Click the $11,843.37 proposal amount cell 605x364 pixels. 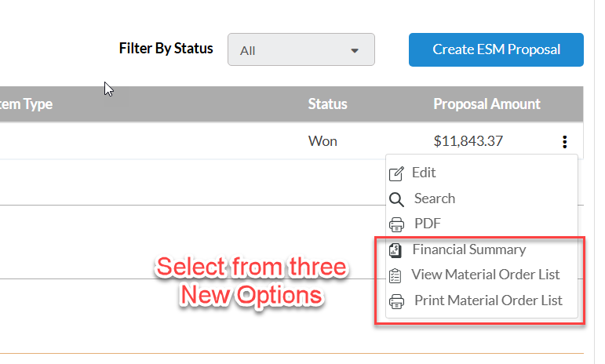468,141
